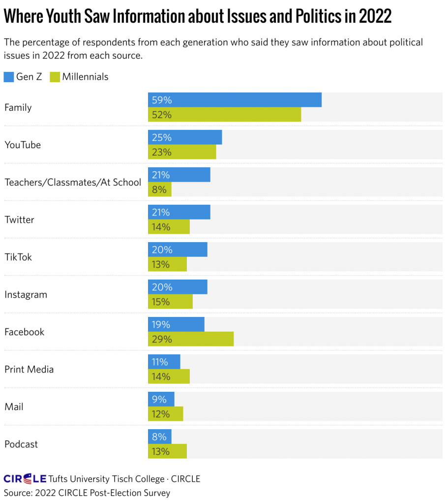Click the Gen Z Podcast bar at 8%

pos(160,437)
